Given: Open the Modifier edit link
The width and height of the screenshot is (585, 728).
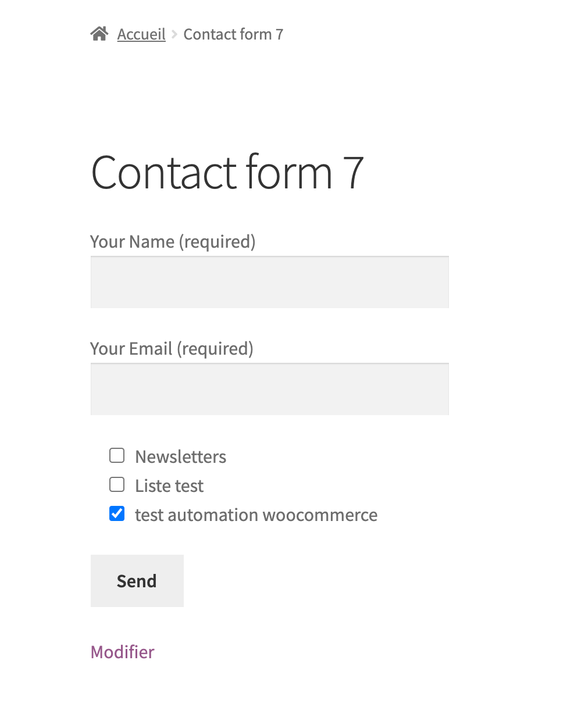Looking at the screenshot, I should 123,652.
